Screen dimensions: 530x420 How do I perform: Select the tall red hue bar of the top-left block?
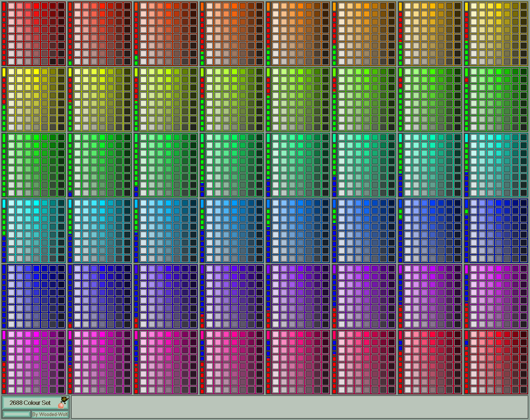click(x=4, y=7)
